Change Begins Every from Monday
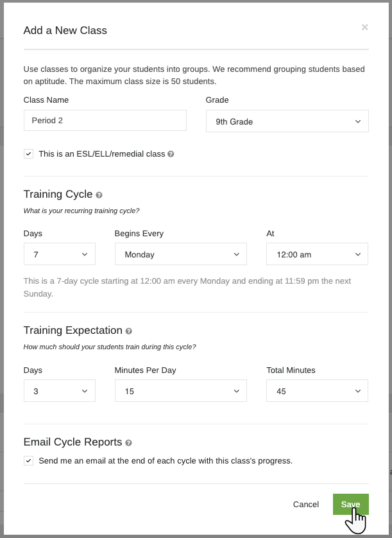The image size is (392, 538). click(180, 254)
